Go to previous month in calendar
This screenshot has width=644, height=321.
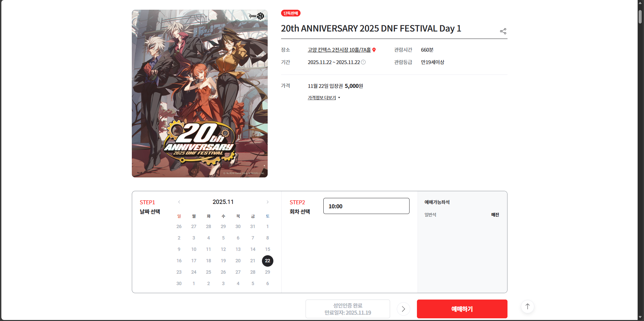click(179, 202)
